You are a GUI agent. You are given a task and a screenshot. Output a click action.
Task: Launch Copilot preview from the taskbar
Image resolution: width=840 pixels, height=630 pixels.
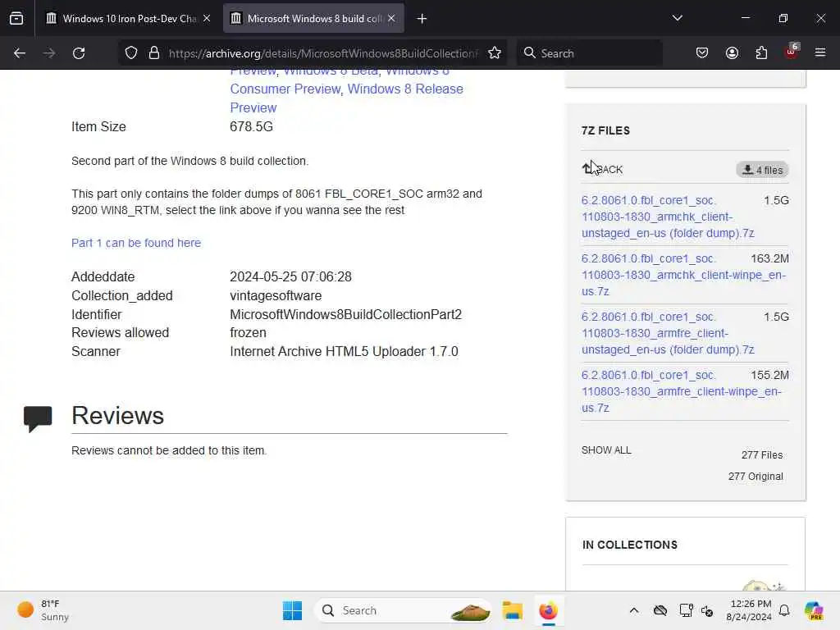pyautogui.click(x=814, y=610)
